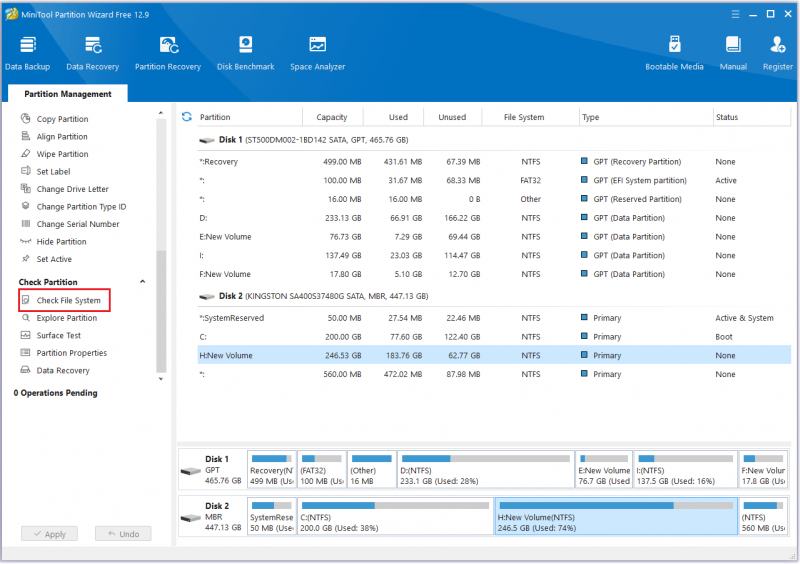
Task: Select C:(NTFS) block in Disk 2 map
Action: coord(395,516)
